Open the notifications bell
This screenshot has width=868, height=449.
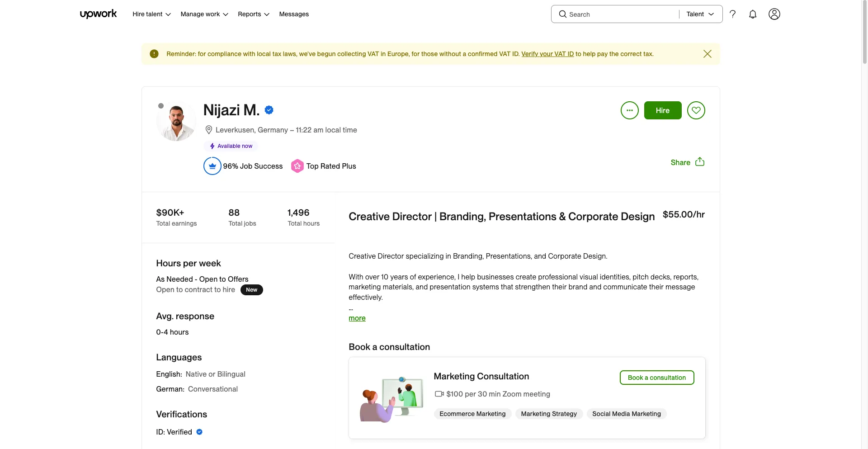click(x=753, y=14)
